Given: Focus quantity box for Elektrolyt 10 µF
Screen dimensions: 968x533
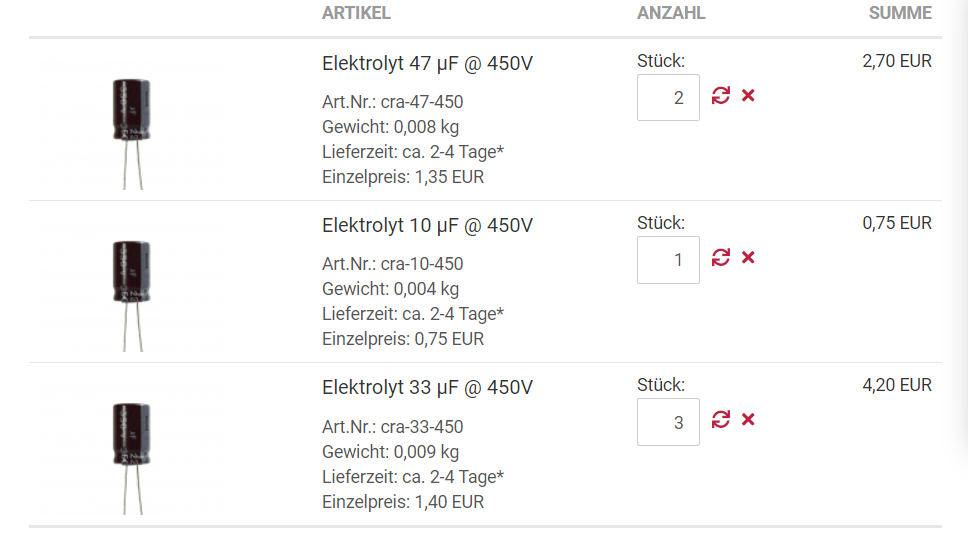Looking at the screenshot, I should point(669,260).
